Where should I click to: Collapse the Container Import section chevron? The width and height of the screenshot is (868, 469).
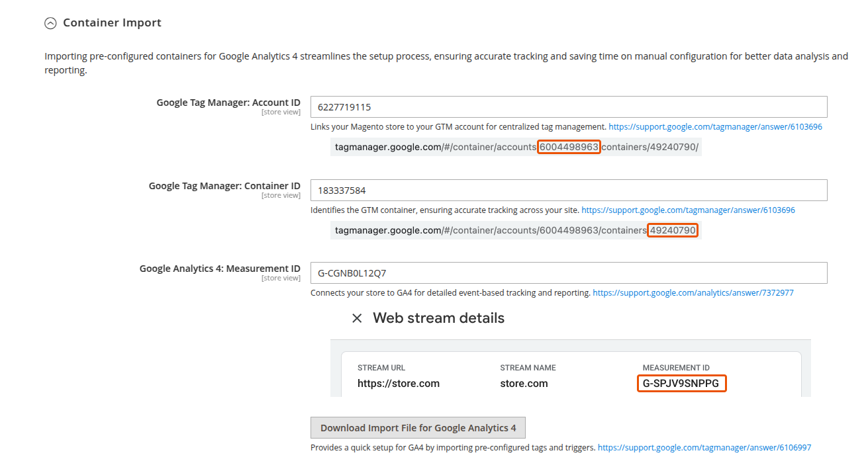point(50,23)
